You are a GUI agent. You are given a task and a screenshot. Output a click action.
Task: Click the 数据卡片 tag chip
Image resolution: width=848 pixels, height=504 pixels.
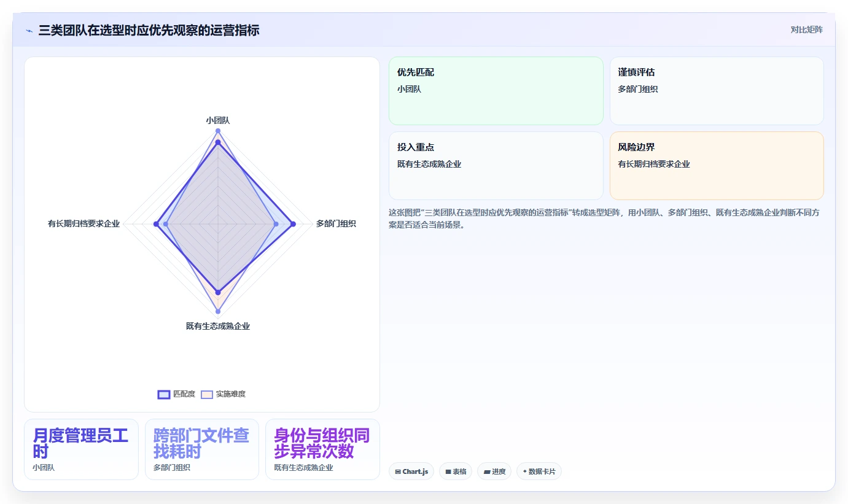[x=539, y=471]
